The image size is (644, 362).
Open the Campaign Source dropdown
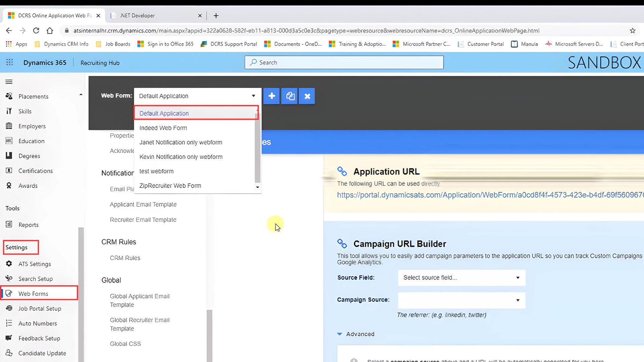(462, 300)
